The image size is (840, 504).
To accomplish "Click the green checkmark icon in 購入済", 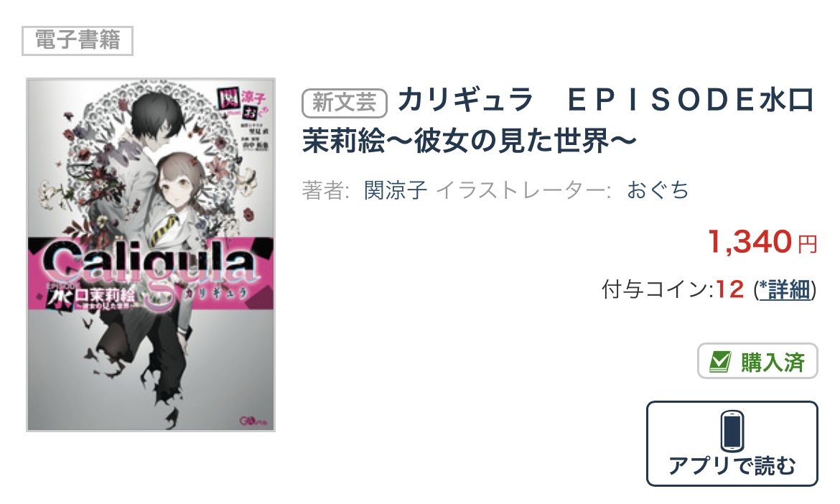I will (720, 362).
